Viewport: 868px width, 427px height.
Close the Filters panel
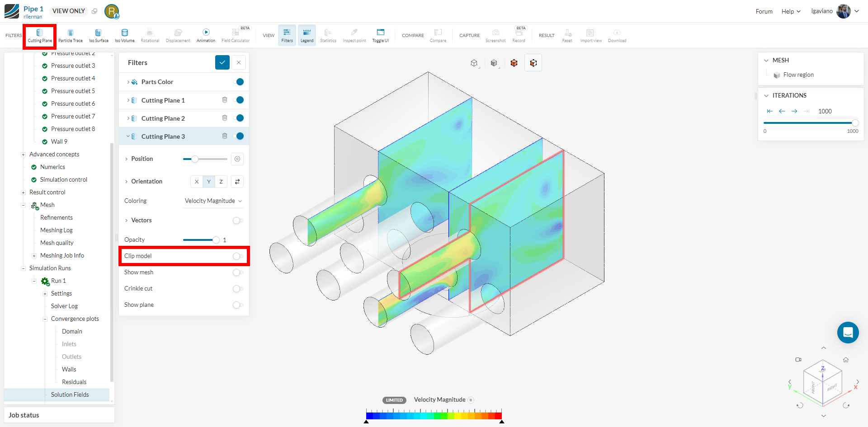(x=239, y=62)
